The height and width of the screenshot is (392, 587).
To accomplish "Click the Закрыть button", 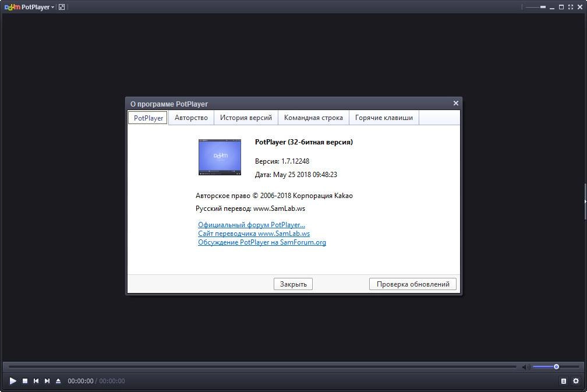I will [x=293, y=284].
